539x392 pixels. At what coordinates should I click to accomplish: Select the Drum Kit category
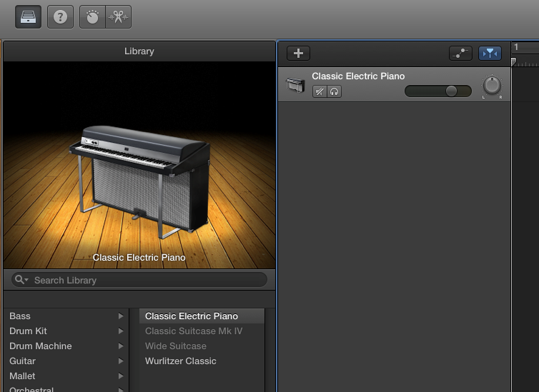pos(66,331)
